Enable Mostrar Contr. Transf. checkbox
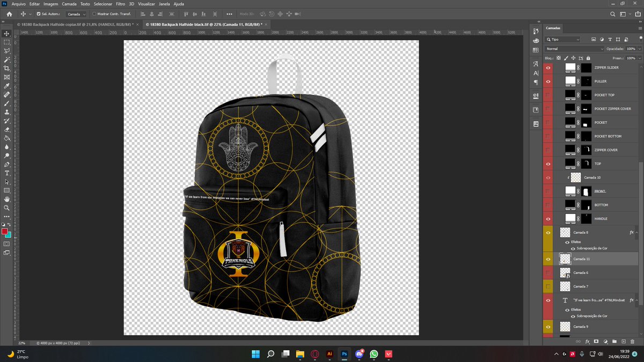Screen dimensions: 644x362 pos(95,14)
